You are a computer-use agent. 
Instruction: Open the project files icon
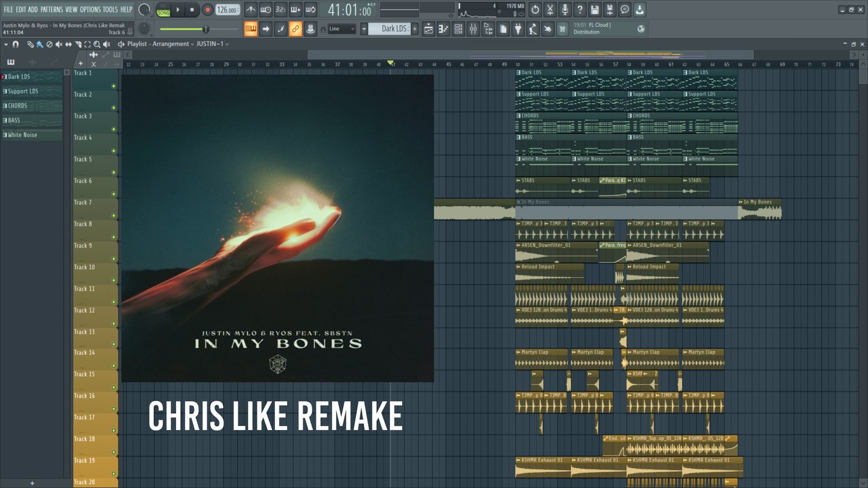click(503, 29)
